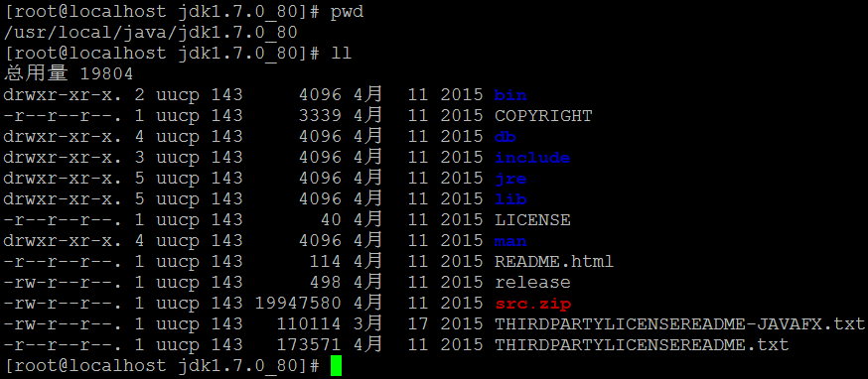Viewport: 868px width, 379px height.
Task: Click the 'release' file name
Action: click(532, 283)
